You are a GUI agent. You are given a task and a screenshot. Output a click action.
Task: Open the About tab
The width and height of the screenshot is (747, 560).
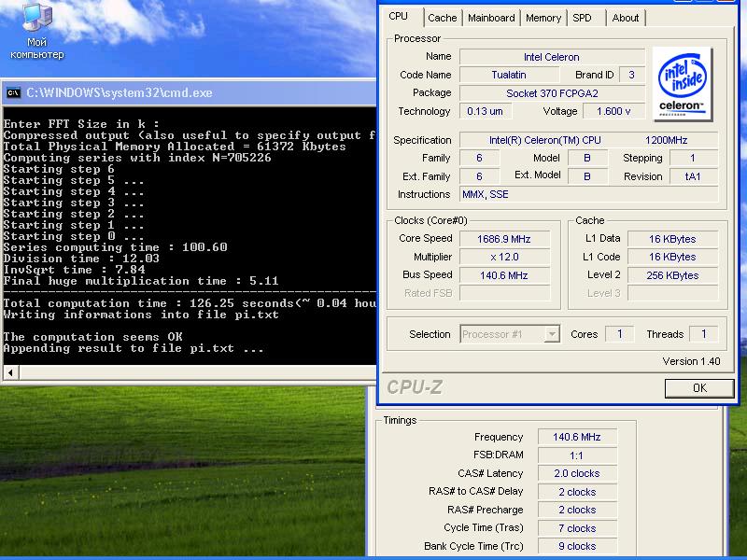625,18
